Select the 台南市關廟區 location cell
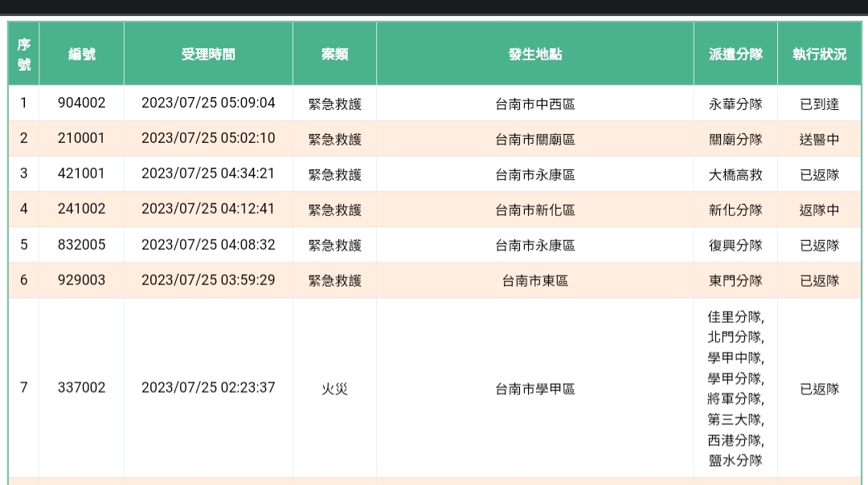 coord(535,139)
